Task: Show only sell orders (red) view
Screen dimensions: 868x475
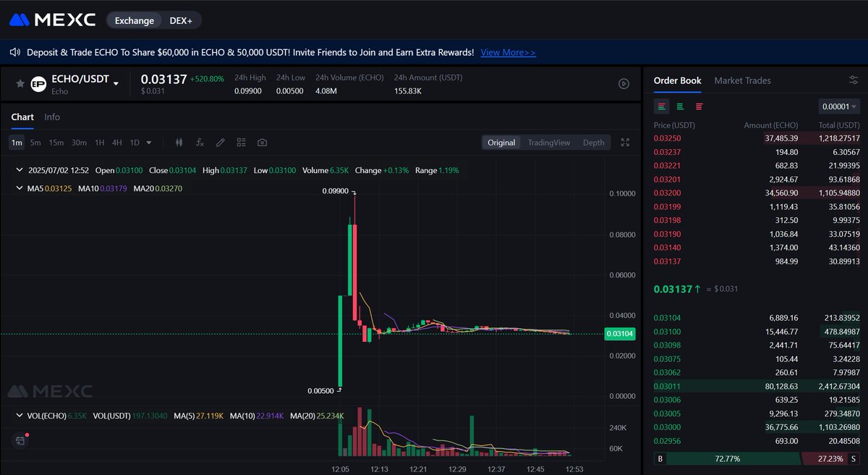Action: click(699, 106)
